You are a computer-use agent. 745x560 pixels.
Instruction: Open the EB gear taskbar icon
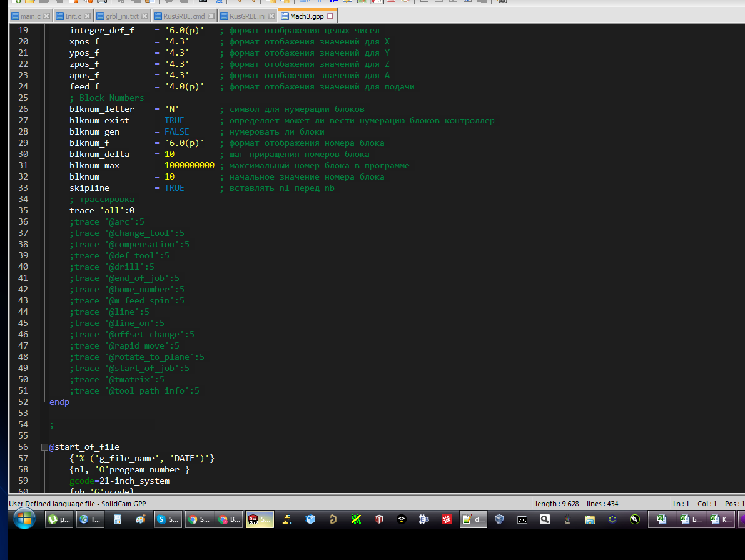click(x=424, y=519)
